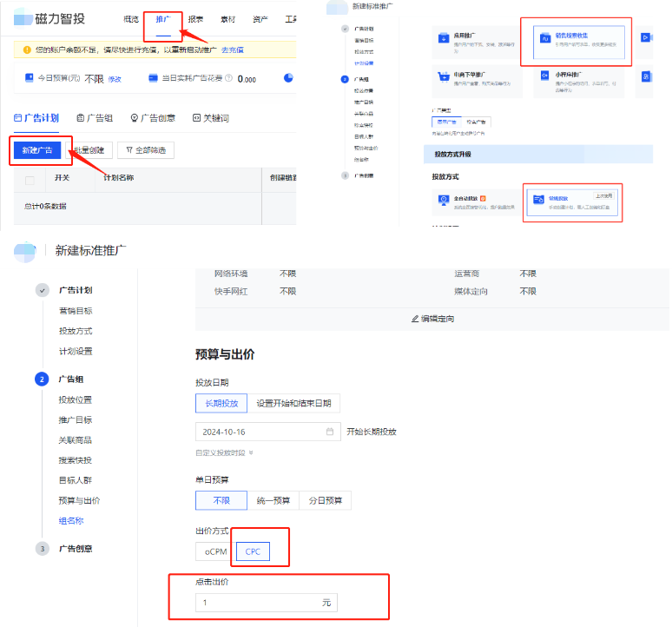
Task: Choose 分日预算 option
Action: [326, 500]
